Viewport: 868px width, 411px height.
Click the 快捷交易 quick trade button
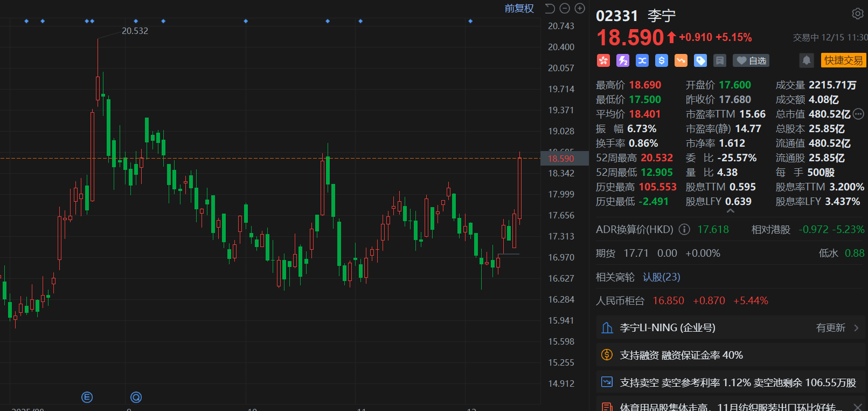[843, 60]
